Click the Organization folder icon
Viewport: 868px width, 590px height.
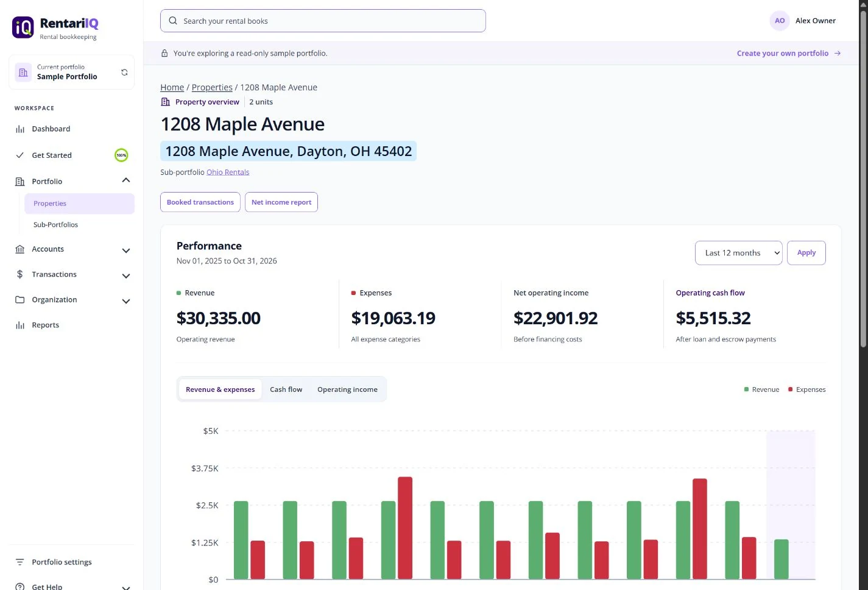point(20,300)
